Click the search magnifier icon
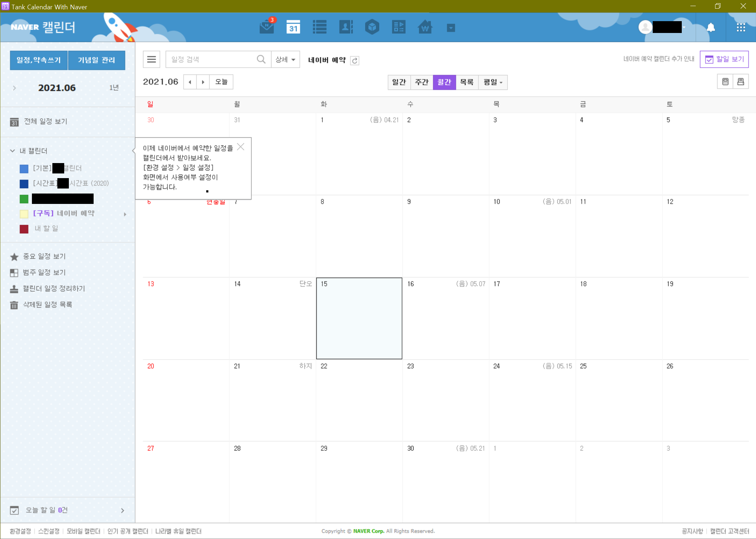 pyautogui.click(x=261, y=59)
